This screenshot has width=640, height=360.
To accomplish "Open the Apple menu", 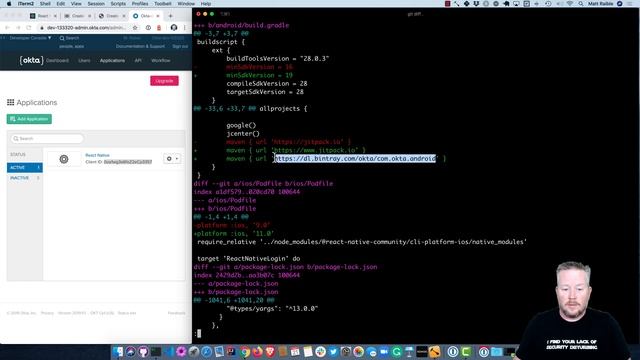I will 9,4.
